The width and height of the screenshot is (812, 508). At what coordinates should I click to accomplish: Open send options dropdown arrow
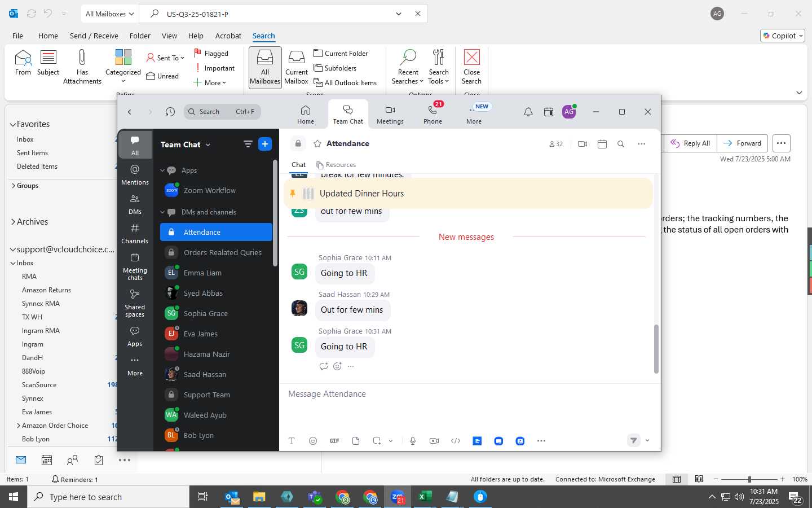tap(647, 441)
